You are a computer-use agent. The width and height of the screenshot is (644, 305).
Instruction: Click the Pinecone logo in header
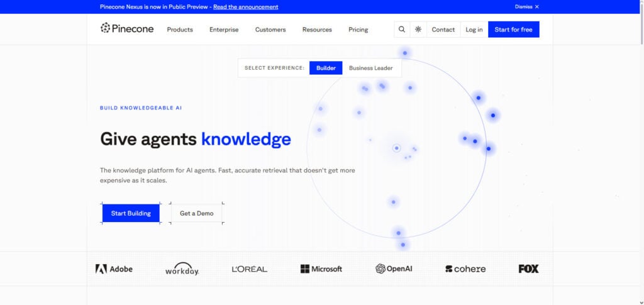pyautogui.click(x=127, y=29)
